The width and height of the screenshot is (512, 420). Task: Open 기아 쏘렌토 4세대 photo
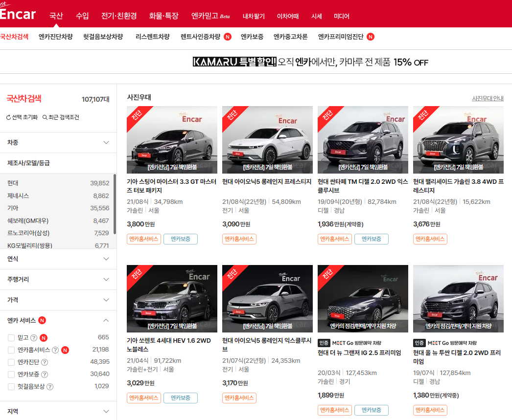172,299
